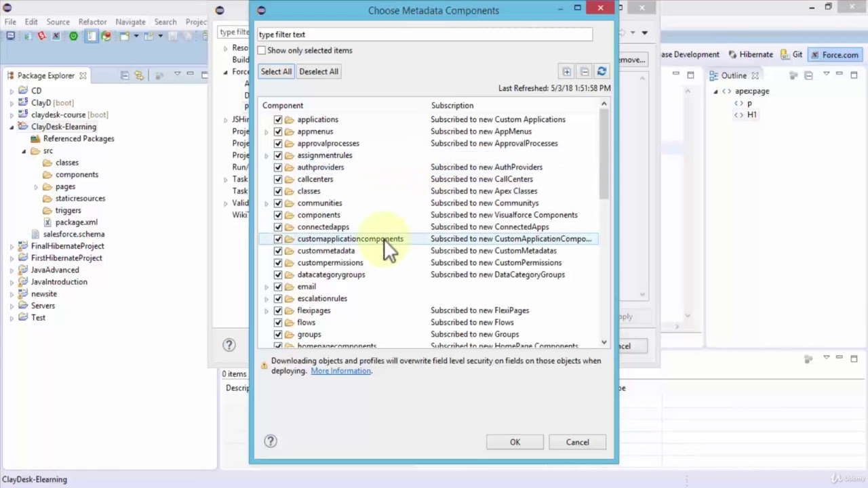This screenshot has width=868, height=488.
Task: Cancel the metadata components dialog
Action: pos(578,442)
